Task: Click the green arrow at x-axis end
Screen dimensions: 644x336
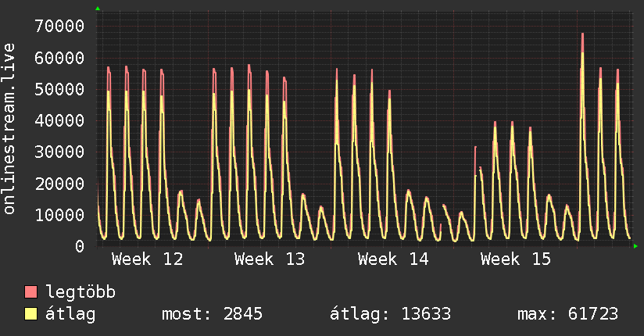Action: click(635, 246)
